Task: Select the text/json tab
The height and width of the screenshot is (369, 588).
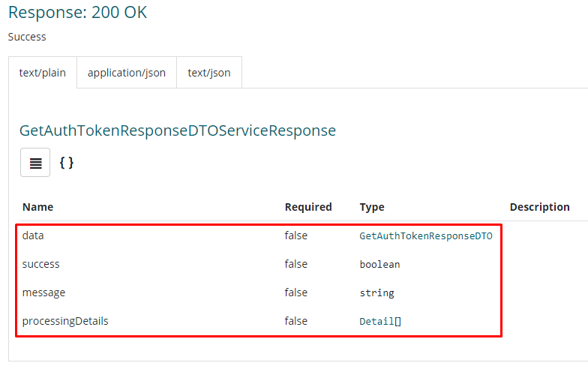Action: coord(209,73)
